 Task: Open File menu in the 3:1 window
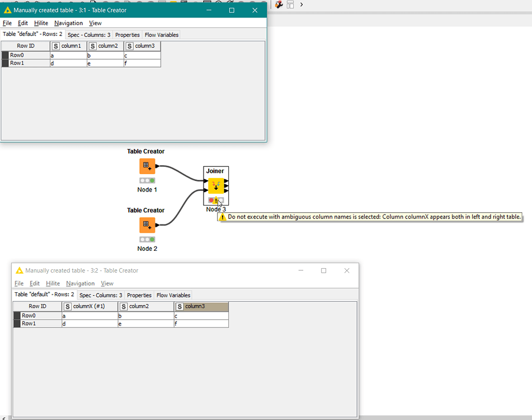7,23
